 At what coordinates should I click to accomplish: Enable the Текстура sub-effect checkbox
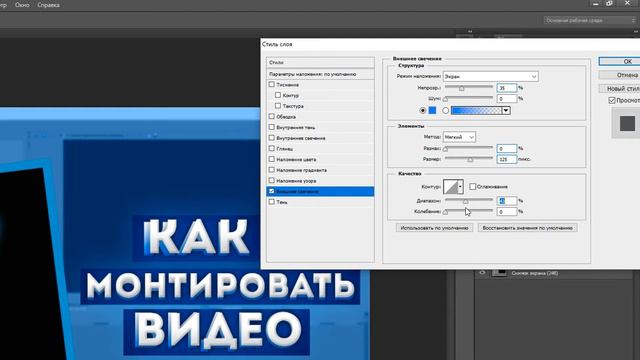[x=278, y=106]
